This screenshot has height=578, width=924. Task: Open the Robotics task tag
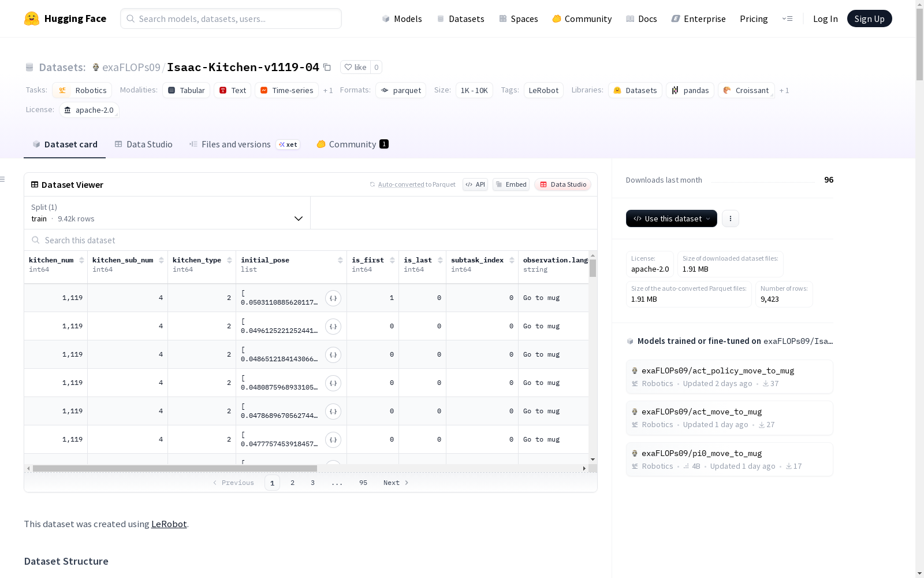click(x=81, y=90)
